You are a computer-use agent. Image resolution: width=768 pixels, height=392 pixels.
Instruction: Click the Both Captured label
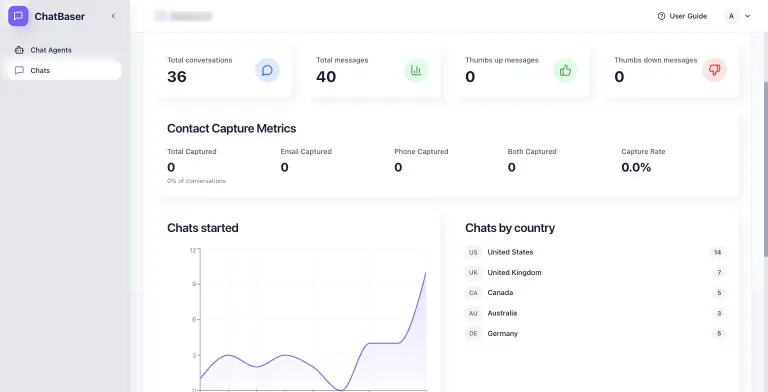tap(532, 151)
